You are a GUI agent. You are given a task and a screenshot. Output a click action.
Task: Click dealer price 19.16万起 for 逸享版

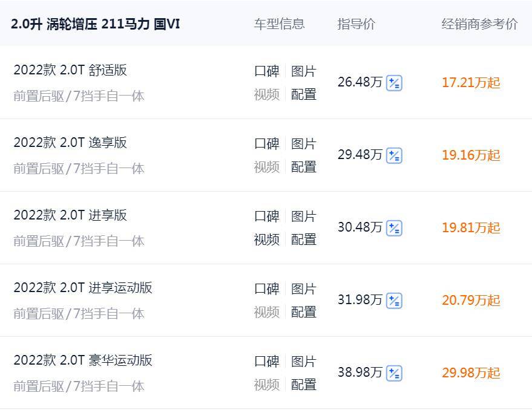pos(471,155)
